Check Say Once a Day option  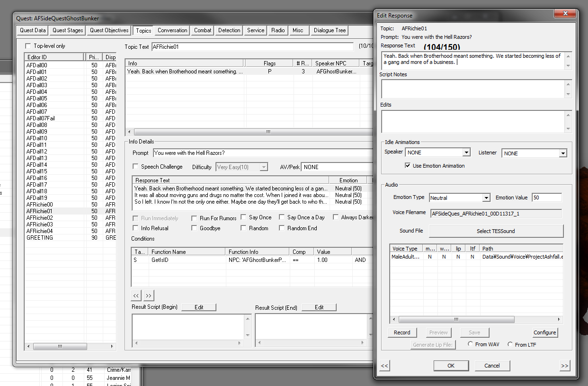click(x=282, y=217)
